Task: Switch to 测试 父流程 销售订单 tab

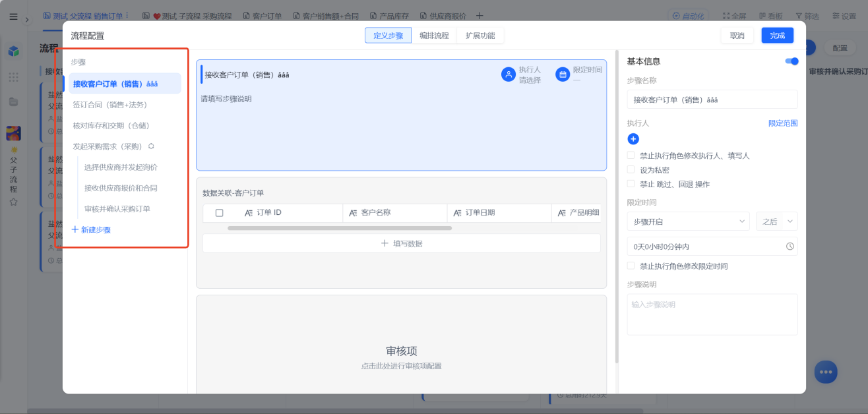Action: click(83, 16)
